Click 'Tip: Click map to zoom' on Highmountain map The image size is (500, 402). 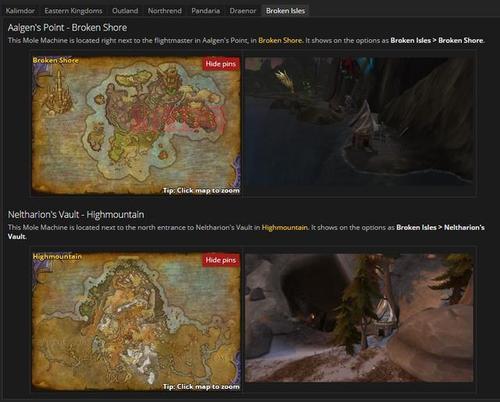coord(201,387)
